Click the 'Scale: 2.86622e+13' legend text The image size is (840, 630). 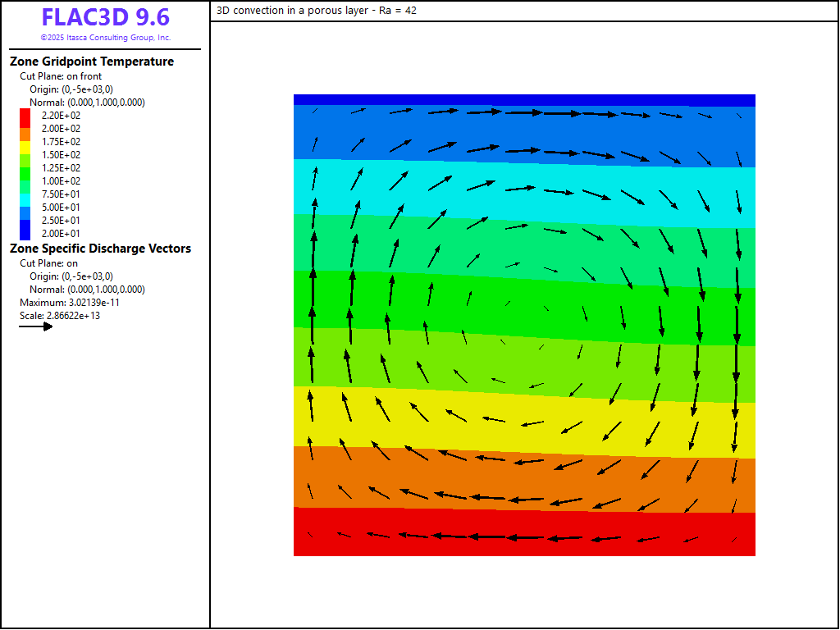60,316
